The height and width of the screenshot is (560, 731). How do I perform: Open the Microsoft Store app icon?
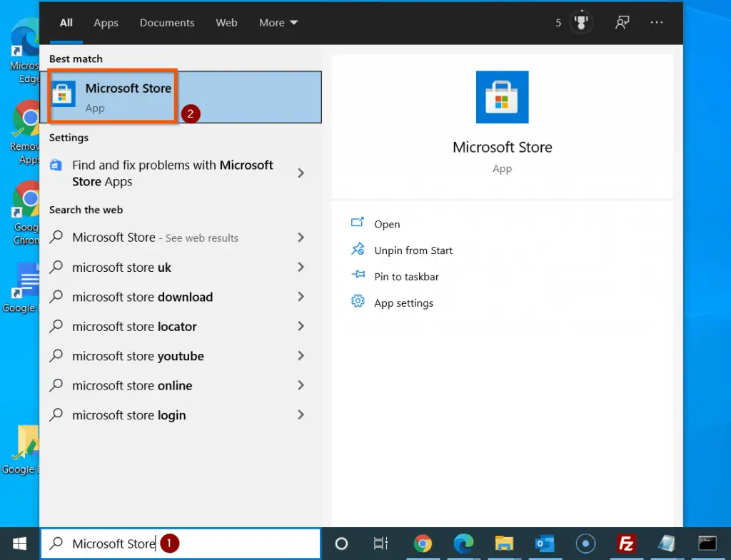[64, 93]
